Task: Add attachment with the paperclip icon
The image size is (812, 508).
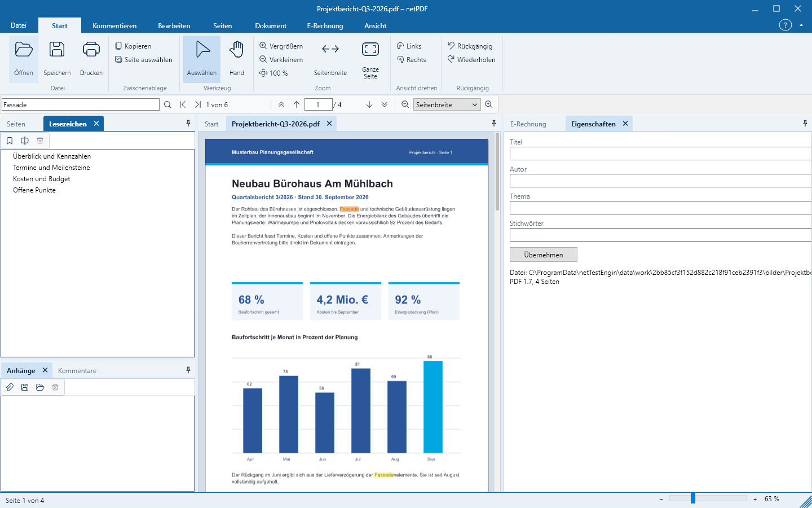Action: 10,387
